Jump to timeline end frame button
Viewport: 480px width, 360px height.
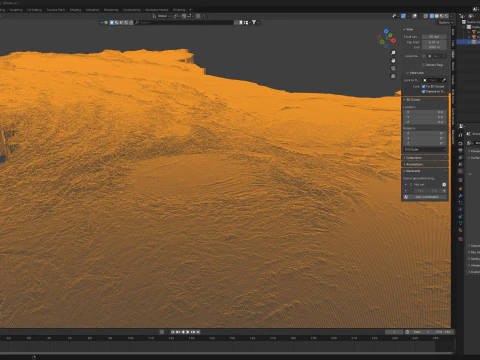pos(198,332)
